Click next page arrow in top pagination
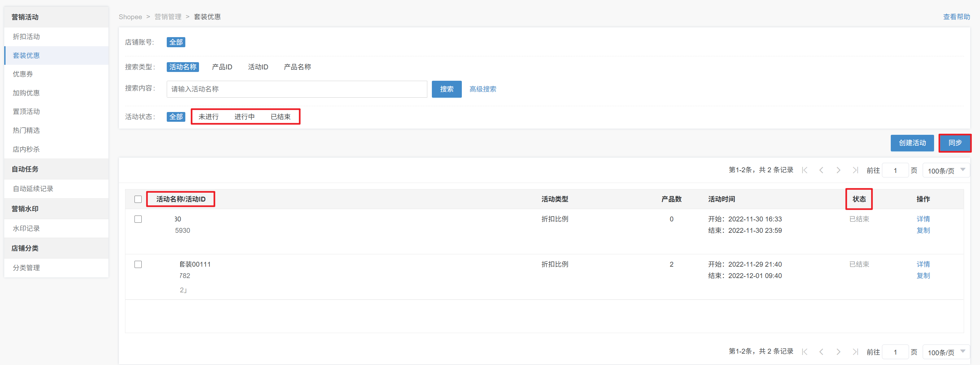The image size is (980, 365). 838,170
